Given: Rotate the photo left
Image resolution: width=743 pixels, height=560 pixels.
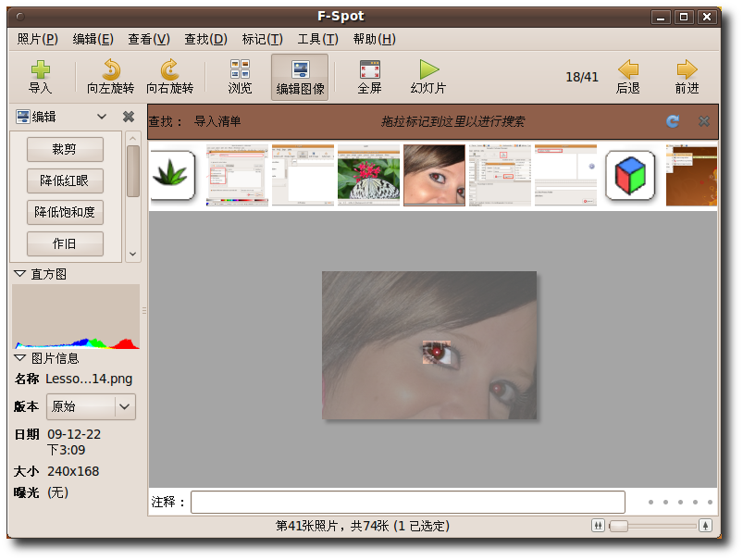Looking at the screenshot, I should point(110,78).
